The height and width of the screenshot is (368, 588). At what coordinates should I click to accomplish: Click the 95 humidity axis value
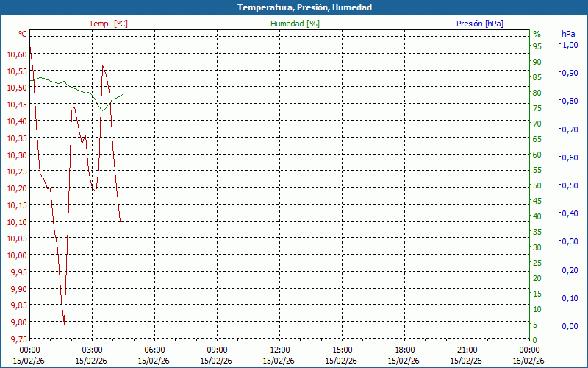pyautogui.click(x=537, y=46)
